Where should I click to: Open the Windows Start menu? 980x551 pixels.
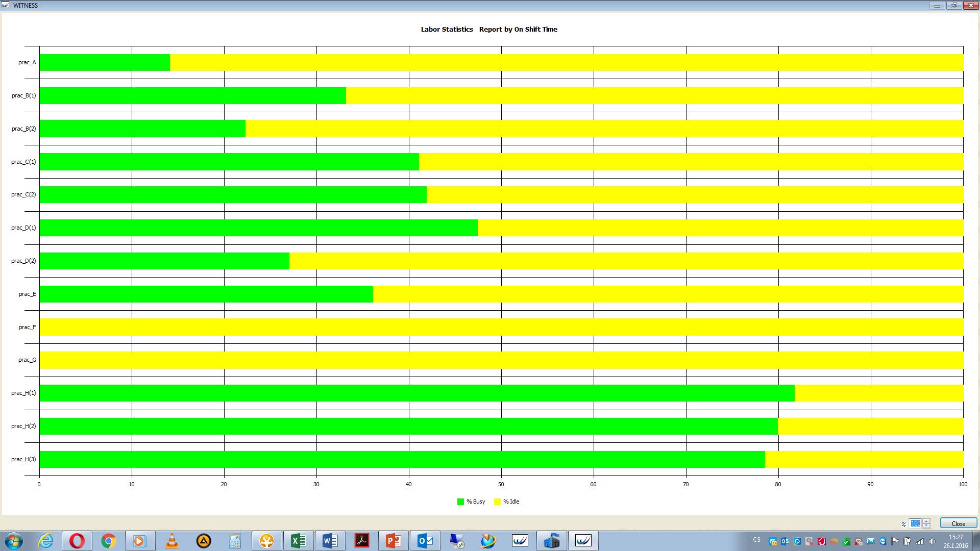coord(14,541)
